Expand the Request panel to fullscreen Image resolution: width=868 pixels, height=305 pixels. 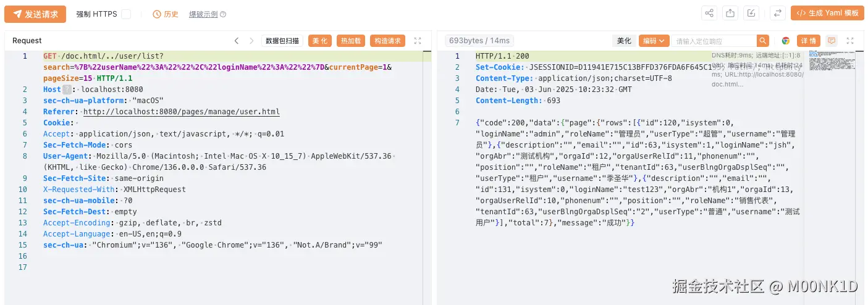click(418, 41)
